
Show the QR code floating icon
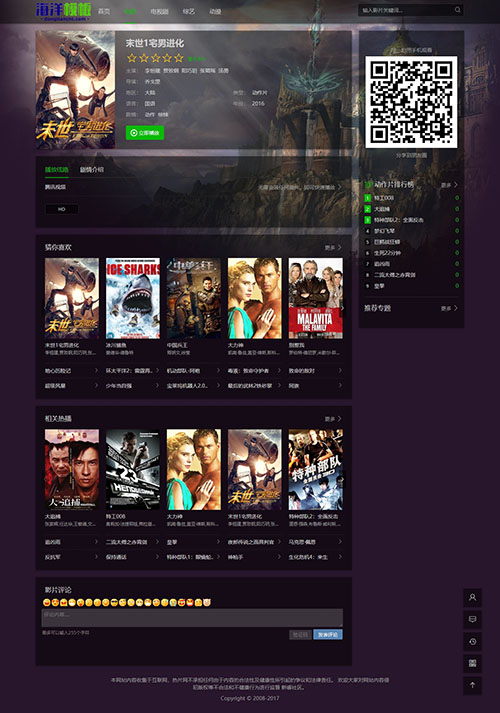click(472, 663)
